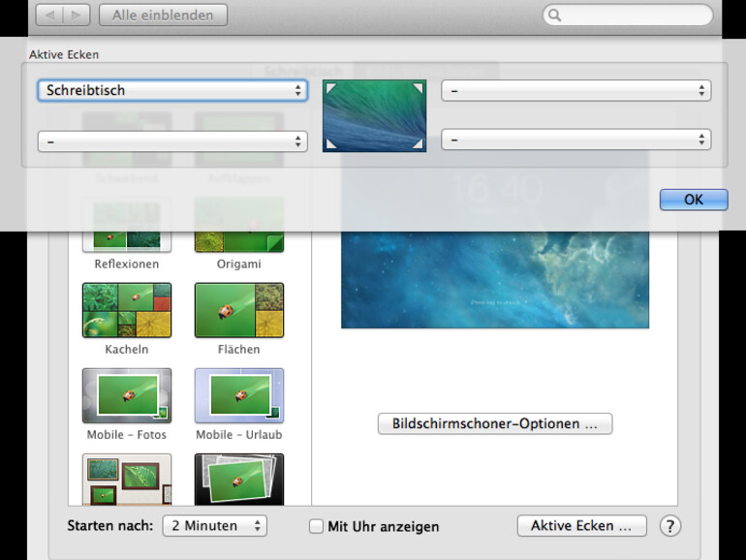The width and height of the screenshot is (746, 560).
Task: Click the Kacheln label text
Action: 127,349
